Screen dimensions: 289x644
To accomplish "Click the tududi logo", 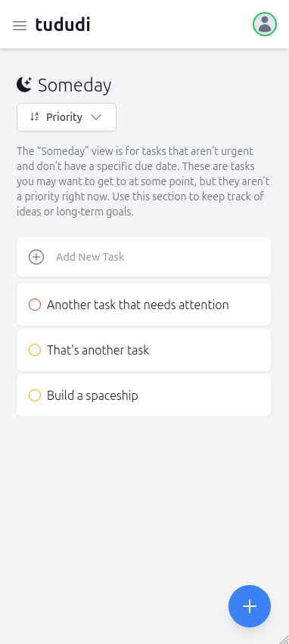I will pyautogui.click(x=63, y=25).
